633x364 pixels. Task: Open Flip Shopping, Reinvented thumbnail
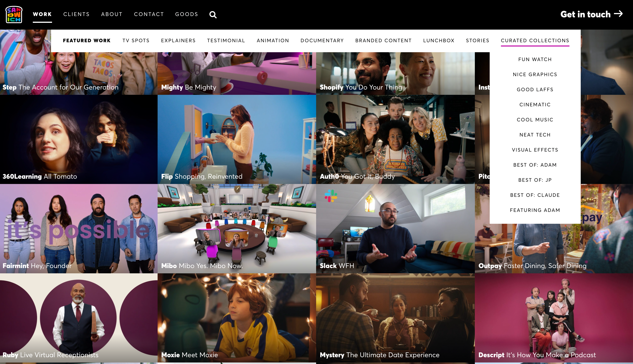click(x=237, y=139)
